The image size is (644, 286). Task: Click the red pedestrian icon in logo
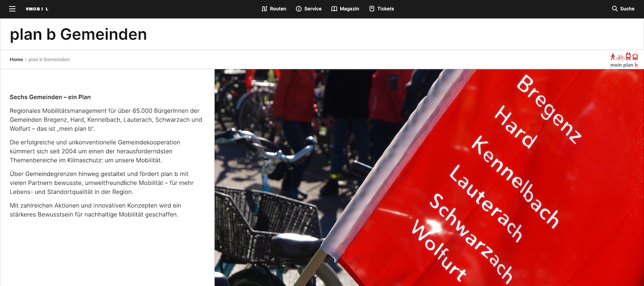click(613, 57)
